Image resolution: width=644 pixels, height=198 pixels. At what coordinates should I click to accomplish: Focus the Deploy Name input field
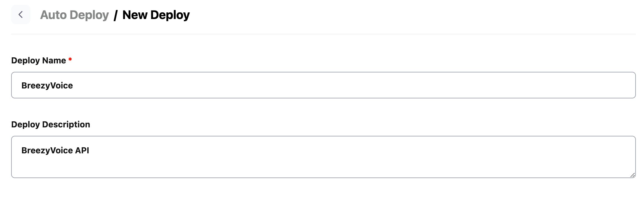click(323, 85)
